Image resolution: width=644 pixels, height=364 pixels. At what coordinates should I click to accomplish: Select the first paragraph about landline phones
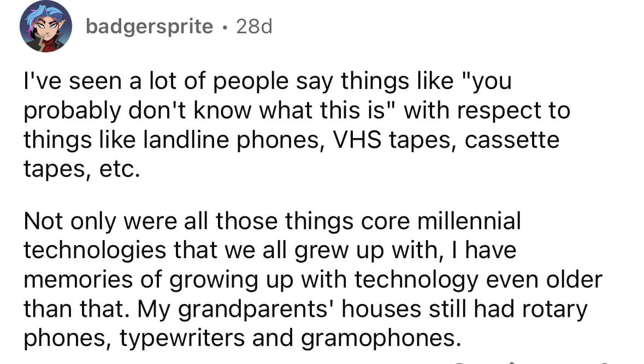point(297,125)
